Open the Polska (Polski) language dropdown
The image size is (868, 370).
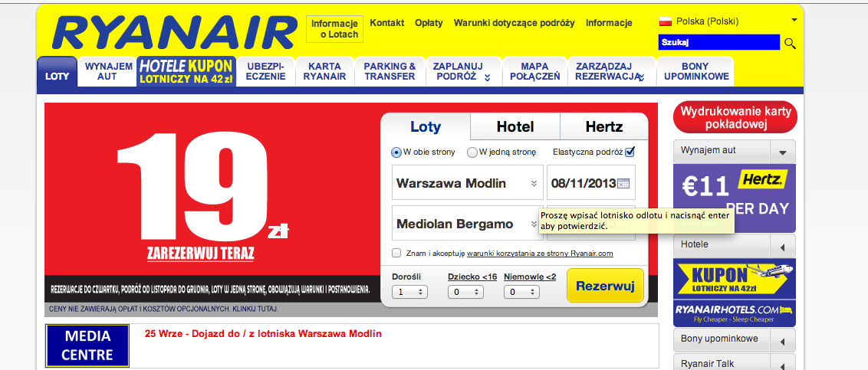click(x=728, y=21)
